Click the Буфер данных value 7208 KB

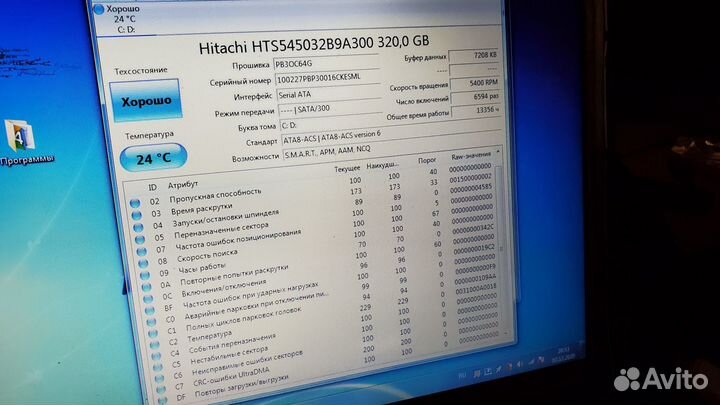[x=473, y=56]
